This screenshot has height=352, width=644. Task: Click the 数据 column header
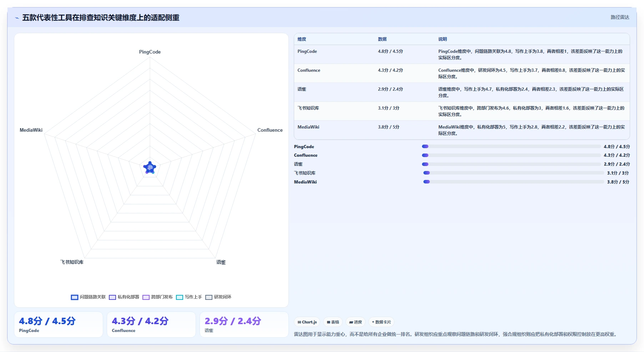(x=382, y=39)
